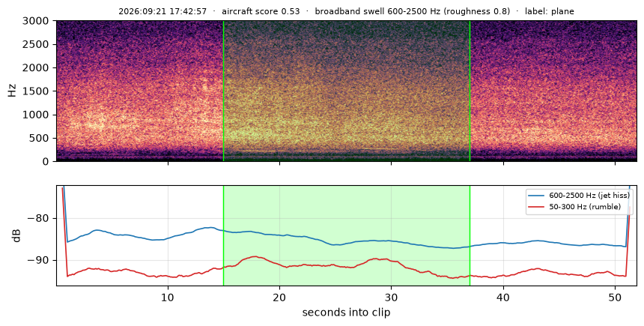
Task: Click the 'dB' y-axis label
Action: 16,235
